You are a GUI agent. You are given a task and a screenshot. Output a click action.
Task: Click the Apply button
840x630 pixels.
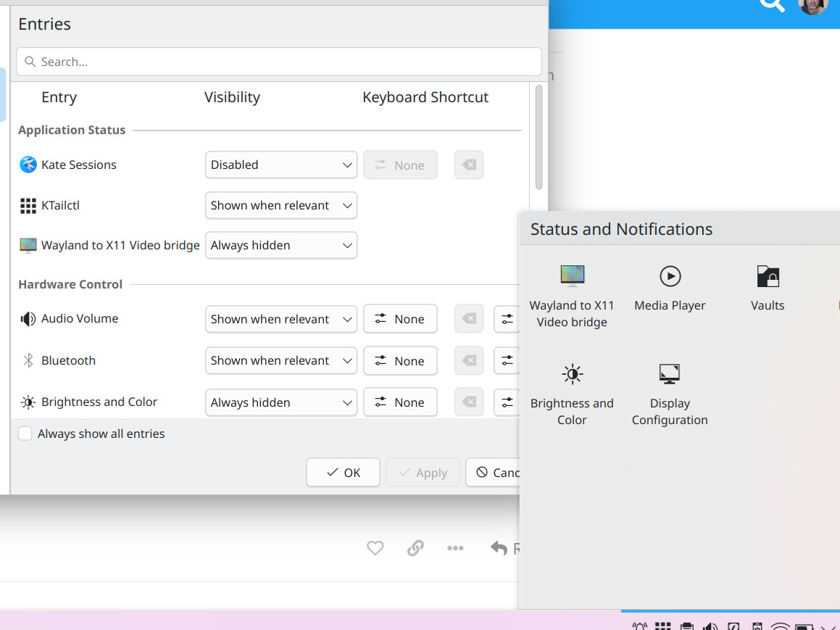coord(423,473)
